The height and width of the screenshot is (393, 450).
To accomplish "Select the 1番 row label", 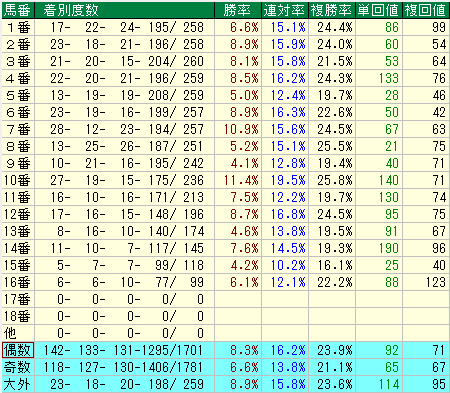I will point(18,27).
